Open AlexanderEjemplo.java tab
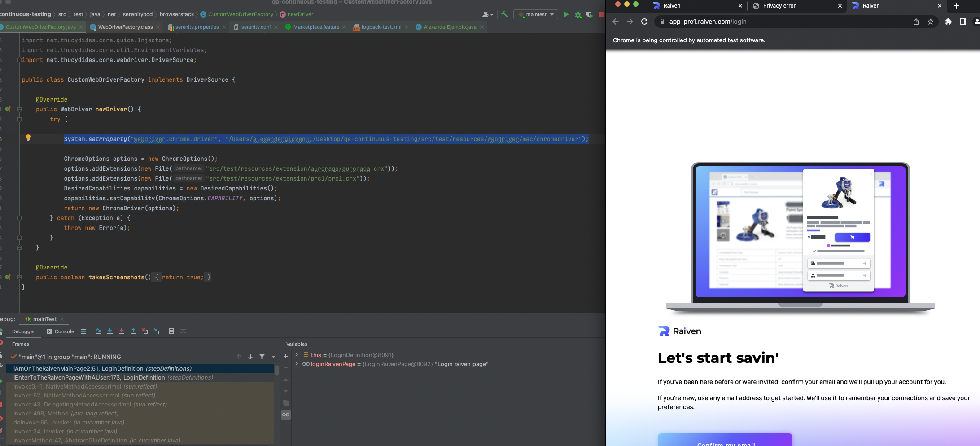The height and width of the screenshot is (446, 980). pos(450,27)
